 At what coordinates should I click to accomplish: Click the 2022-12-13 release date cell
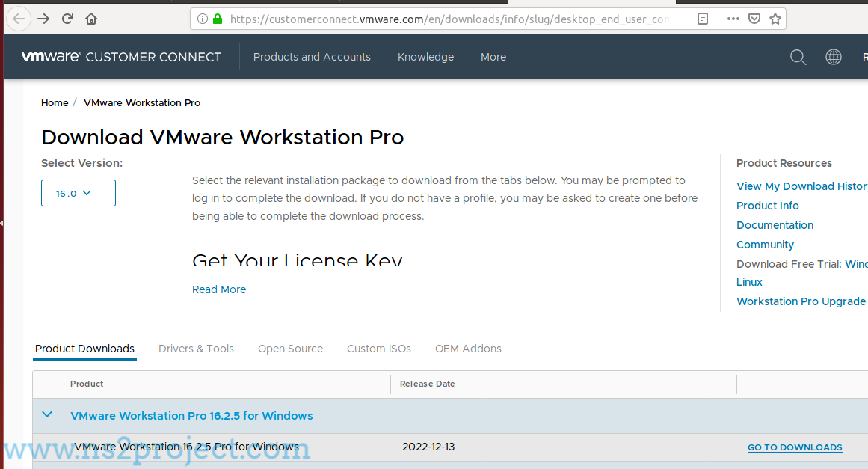click(428, 447)
